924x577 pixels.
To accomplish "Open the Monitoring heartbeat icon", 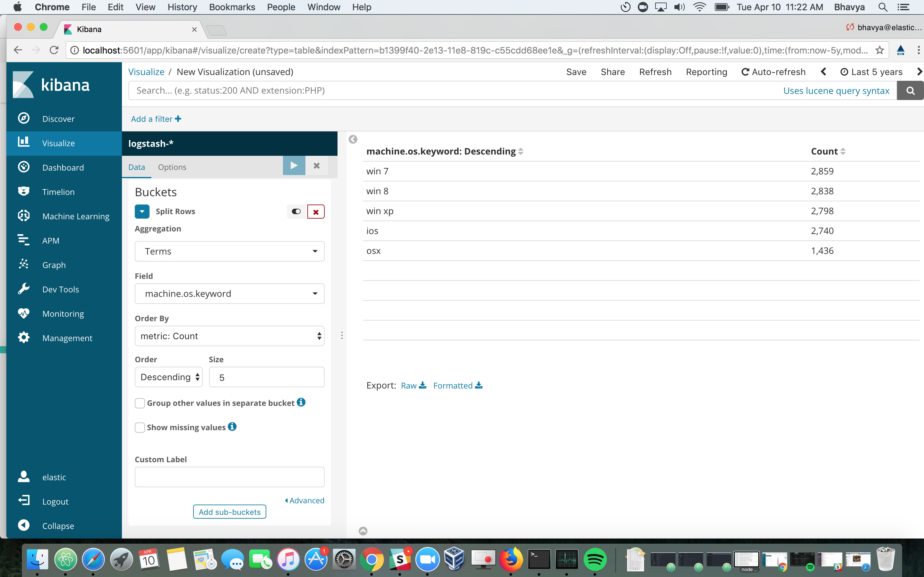I will (24, 313).
